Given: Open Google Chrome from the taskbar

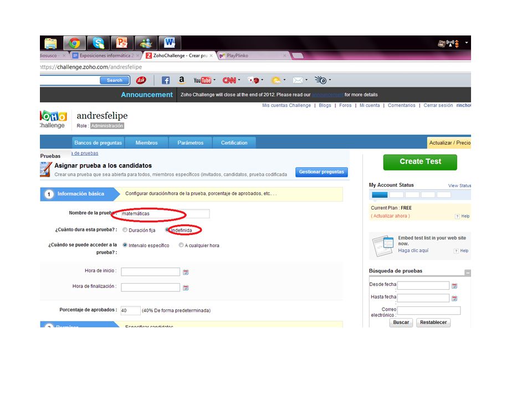Looking at the screenshot, I should pyautogui.click(x=75, y=43).
